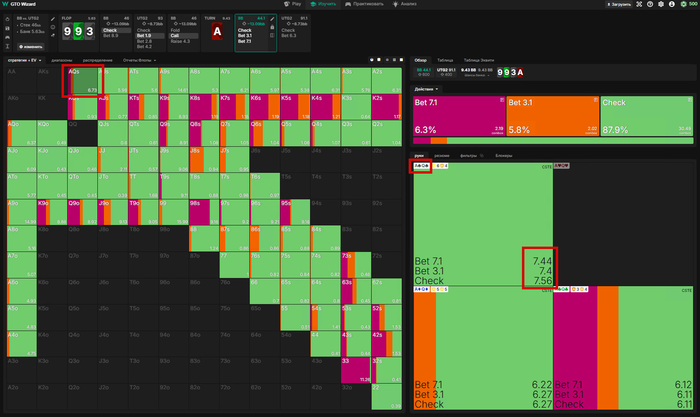Open the Отчеты: Флопы dropdown
Image resolution: width=700 pixels, height=417 pixels.
pos(139,60)
